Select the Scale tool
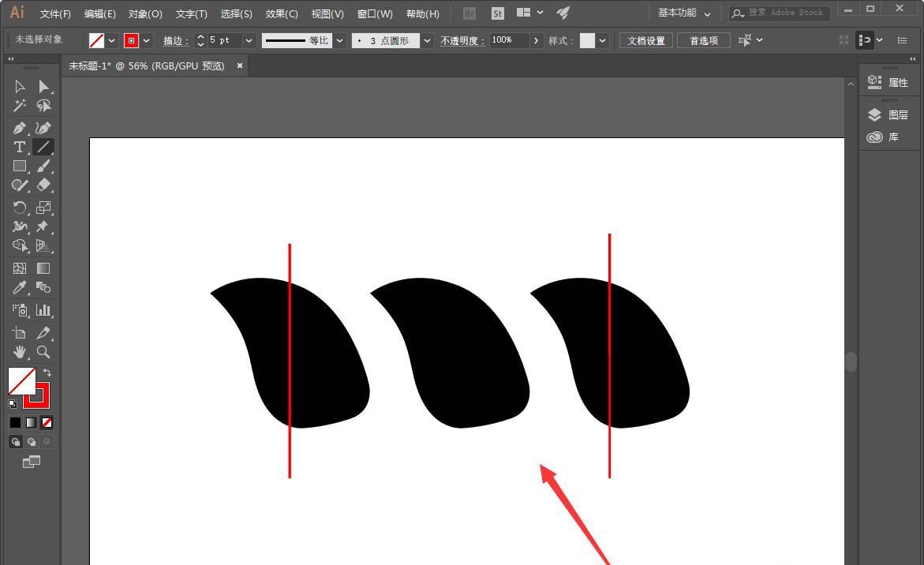The width and height of the screenshot is (924, 565). tap(43, 208)
